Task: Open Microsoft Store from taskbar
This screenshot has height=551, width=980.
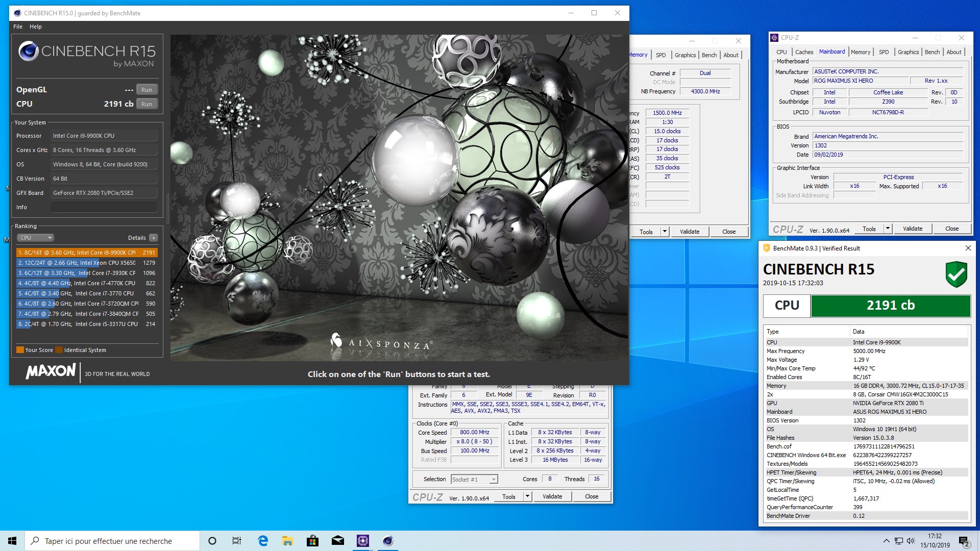Action: click(x=312, y=541)
